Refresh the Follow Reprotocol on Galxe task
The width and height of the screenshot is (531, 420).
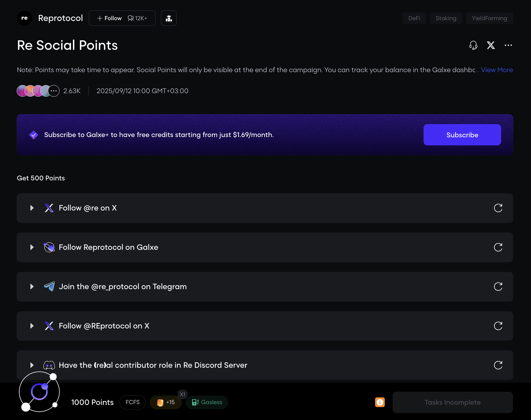(x=498, y=247)
